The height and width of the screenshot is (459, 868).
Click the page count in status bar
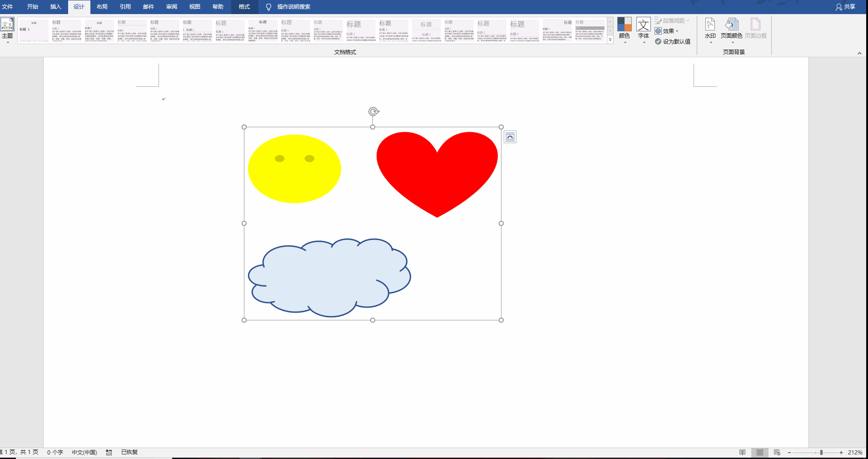(x=20, y=452)
